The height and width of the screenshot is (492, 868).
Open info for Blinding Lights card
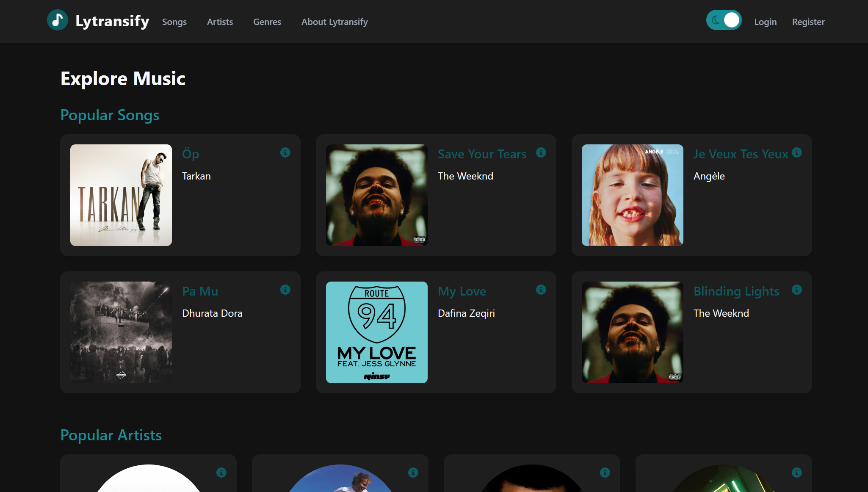797,290
